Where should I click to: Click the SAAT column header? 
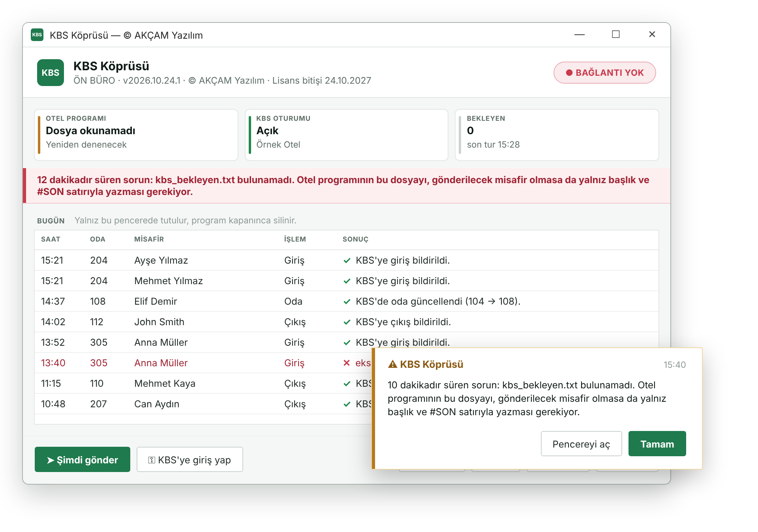point(51,239)
